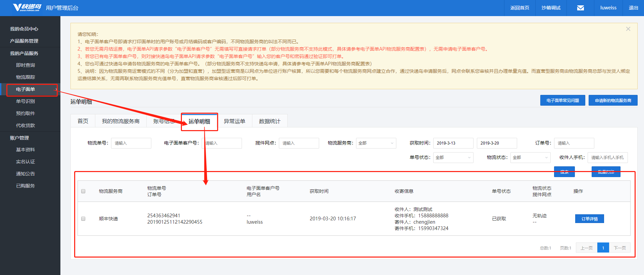Viewport: 644px width, 275px height.
Task: Open the 物流服务商 dropdown filter
Action: point(376,143)
